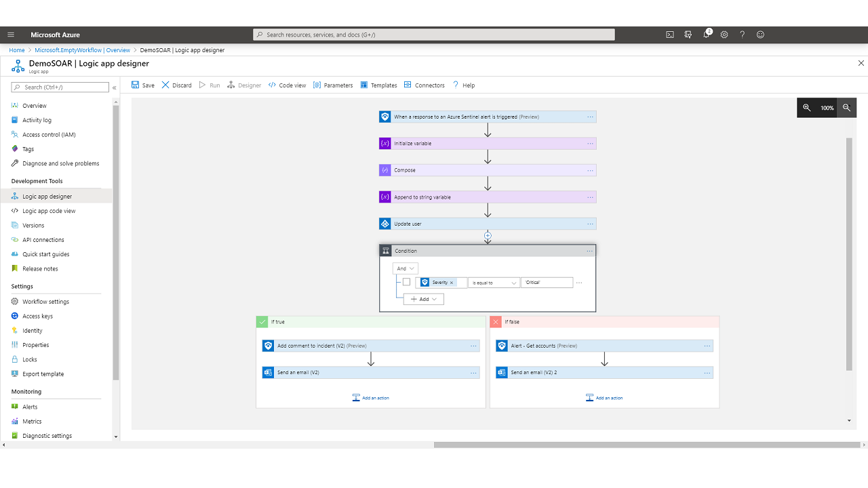Viewport: 868px width, 488px height.
Task: Zoom out on the designer canvas
Action: 847,108
